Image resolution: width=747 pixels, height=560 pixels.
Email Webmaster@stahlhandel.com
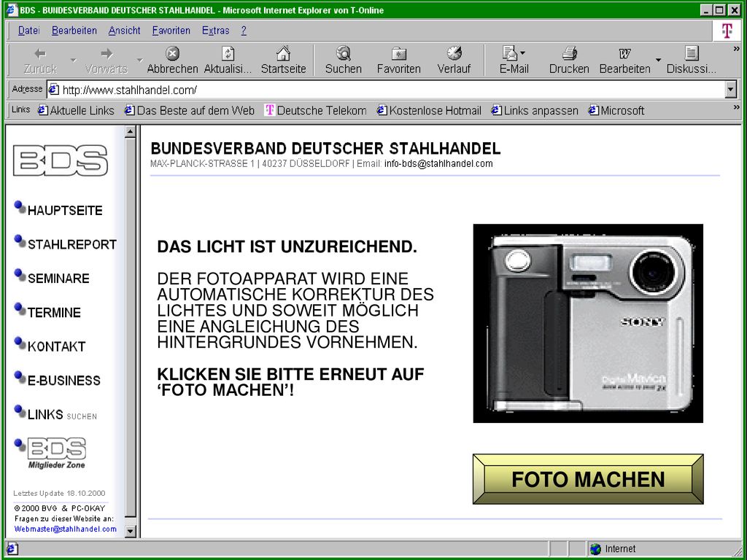coord(65,529)
